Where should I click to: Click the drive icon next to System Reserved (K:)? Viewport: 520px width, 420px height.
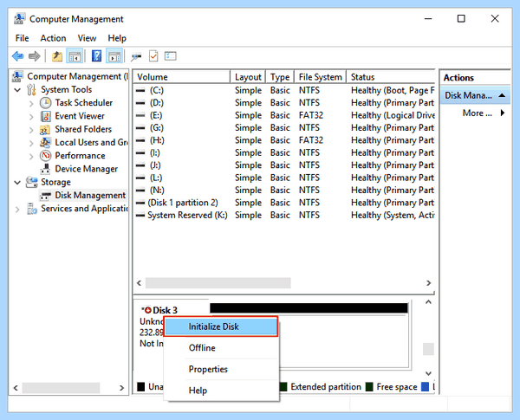coord(140,215)
